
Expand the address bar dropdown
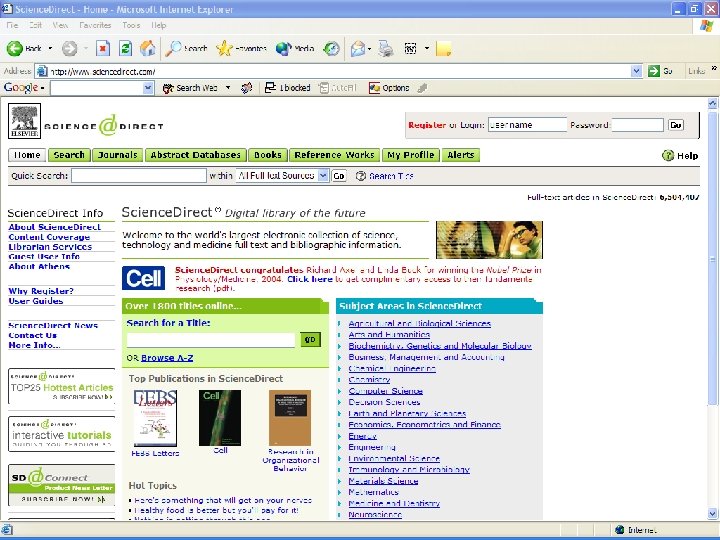pyautogui.click(x=636, y=71)
